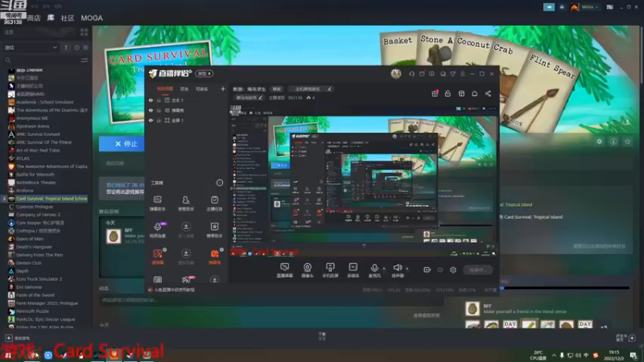This screenshot has width=644, height=362.
Task: Lock the 弹幕秀 source
Action: click(159, 110)
